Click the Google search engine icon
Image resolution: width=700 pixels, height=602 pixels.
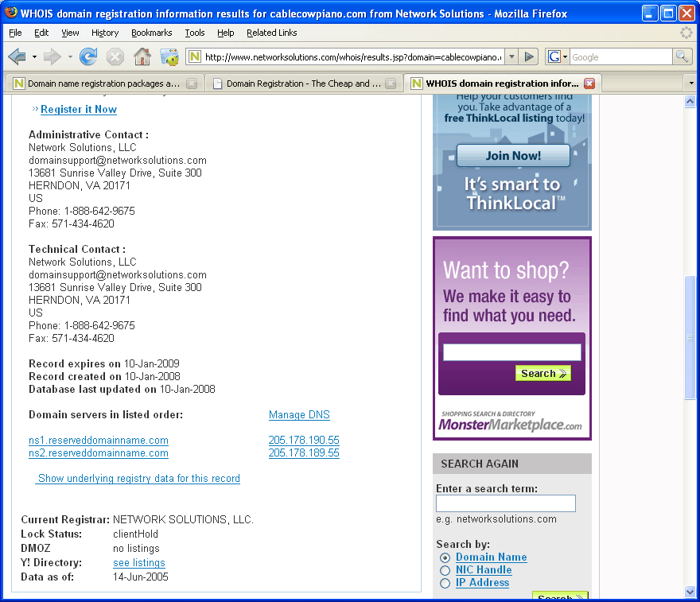554,56
